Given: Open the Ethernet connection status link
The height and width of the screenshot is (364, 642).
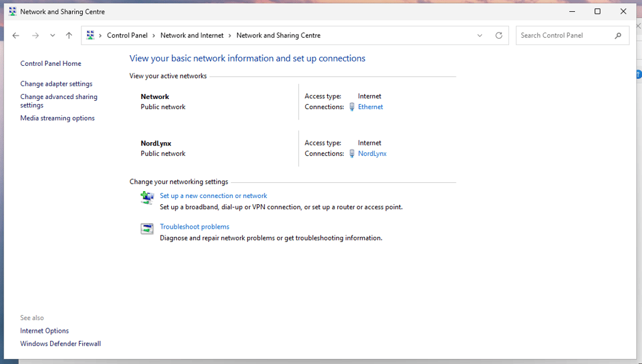Looking at the screenshot, I should (371, 107).
